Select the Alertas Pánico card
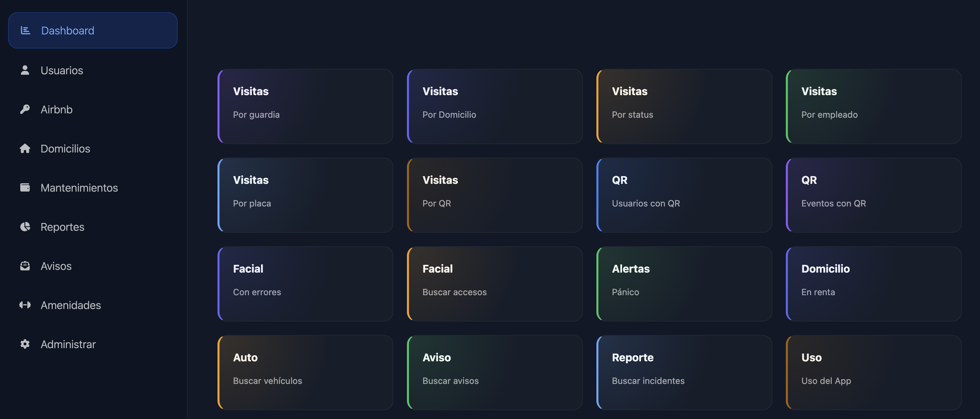This screenshot has width=980, height=419. coord(684,284)
